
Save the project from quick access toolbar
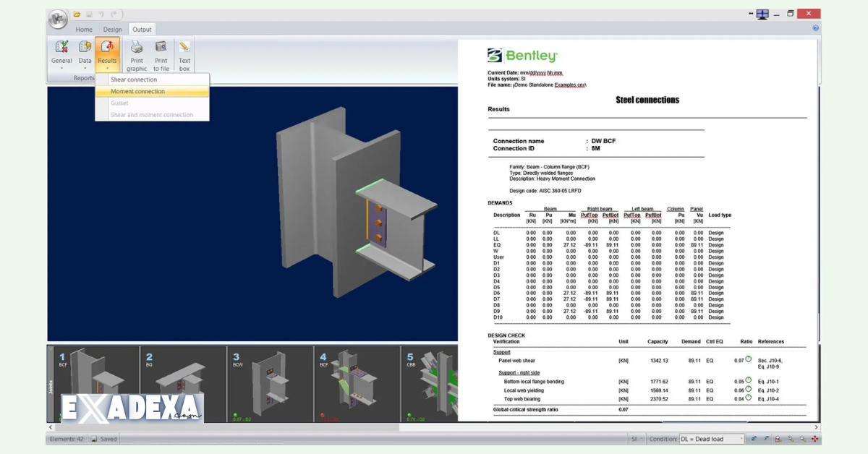click(x=88, y=14)
